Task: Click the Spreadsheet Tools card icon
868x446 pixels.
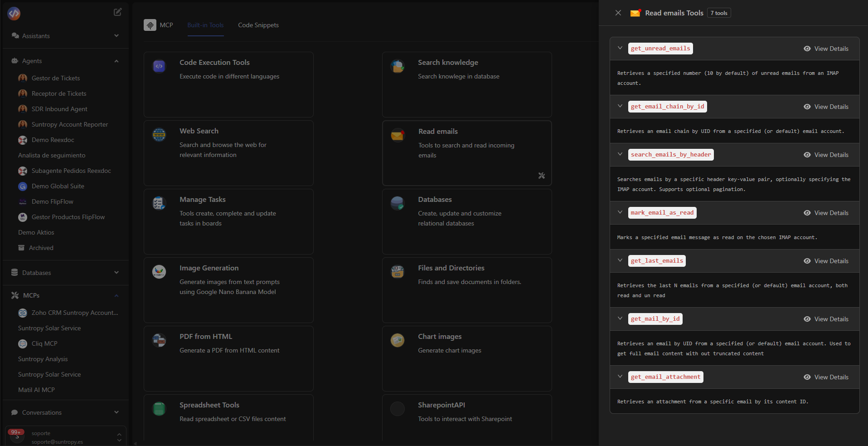Action: [x=159, y=409]
